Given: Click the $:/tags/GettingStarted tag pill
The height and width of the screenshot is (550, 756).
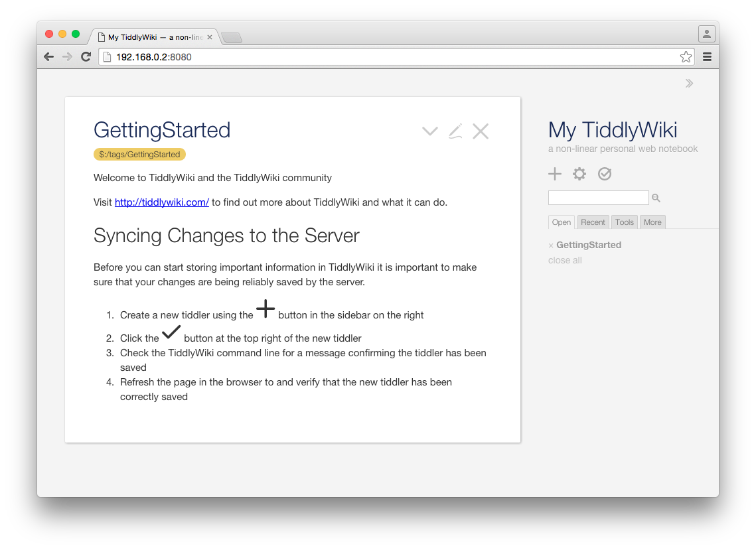Looking at the screenshot, I should click(139, 154).
